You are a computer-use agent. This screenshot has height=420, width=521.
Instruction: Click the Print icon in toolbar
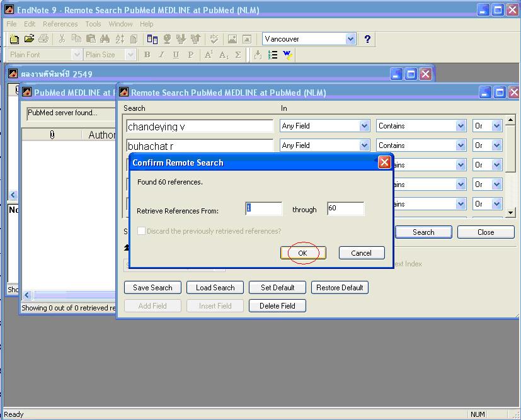tap(43, 39)
